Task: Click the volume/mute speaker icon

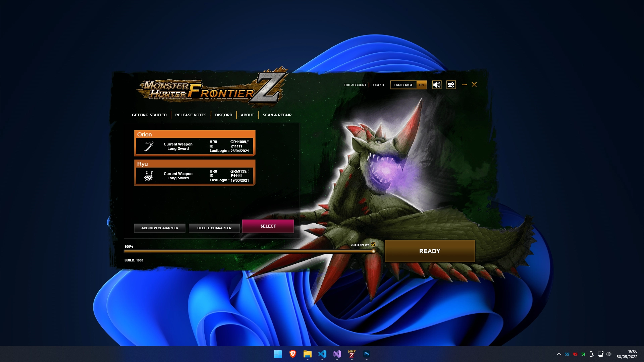Action: [436, 85]
